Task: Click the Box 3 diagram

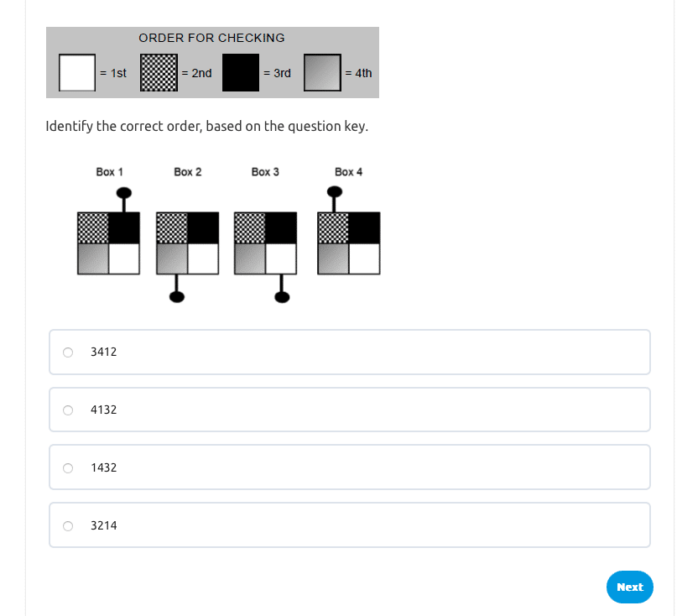Action: pyautogui.click(x=265, y=243)
